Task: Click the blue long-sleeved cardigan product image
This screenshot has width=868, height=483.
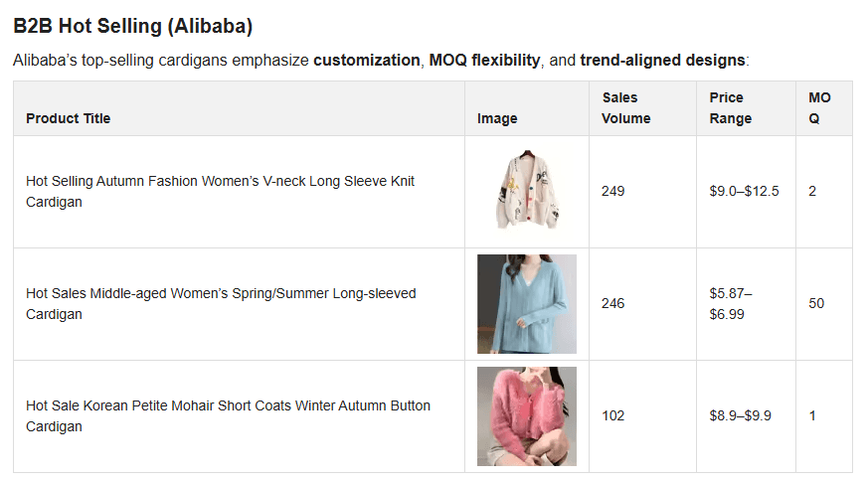Action: point(526,303)
